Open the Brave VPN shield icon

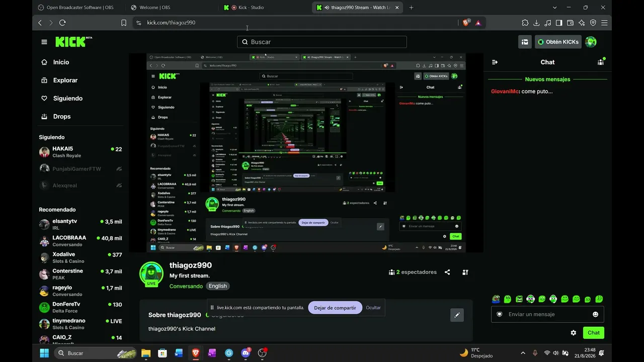coord(593,23)
